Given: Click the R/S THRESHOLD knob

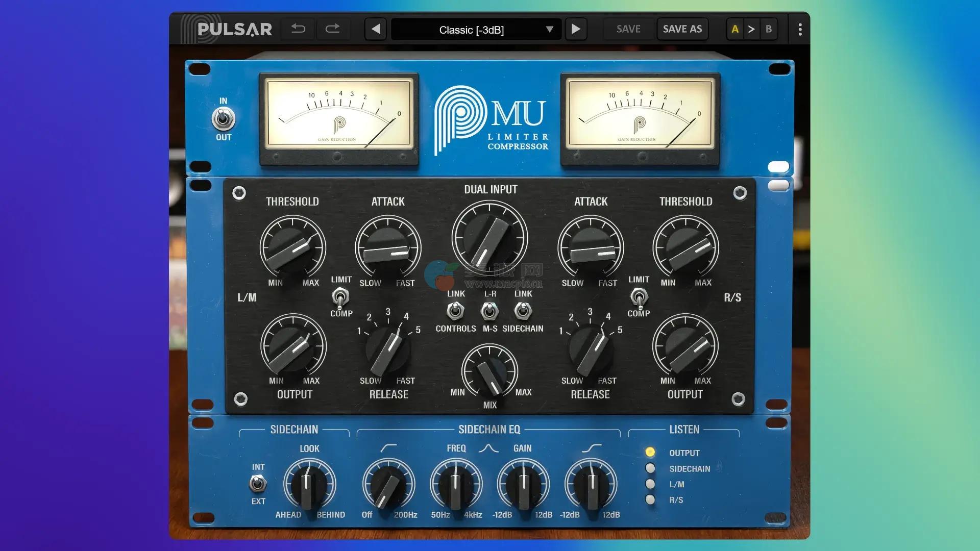Looking at the screenshot, I should [x=685, y=247].
